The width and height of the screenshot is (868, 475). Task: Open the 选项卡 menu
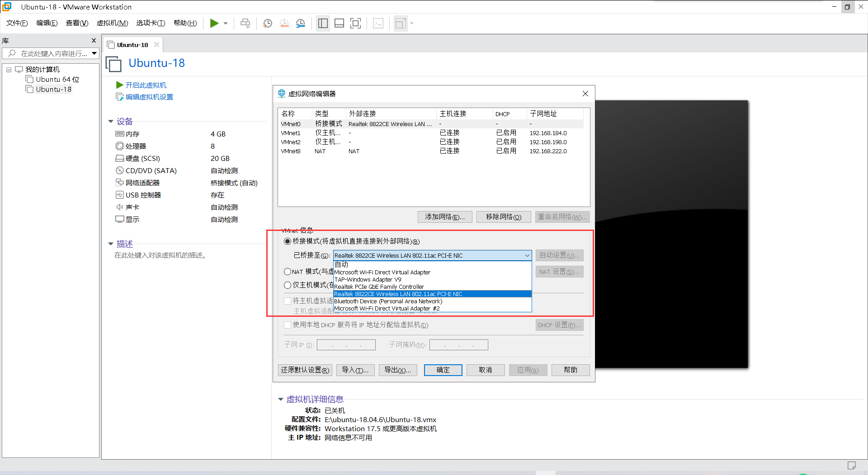pyautogui.click(x=151, y=23)
